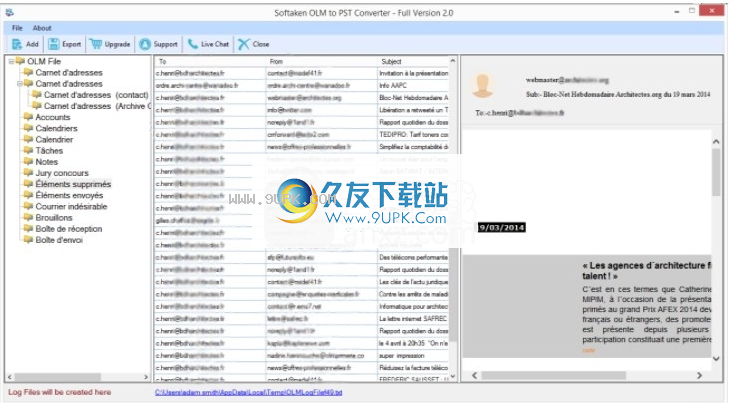730x403 pixels.
Task: Click the app icon in title bar
Action: (10, 13)
